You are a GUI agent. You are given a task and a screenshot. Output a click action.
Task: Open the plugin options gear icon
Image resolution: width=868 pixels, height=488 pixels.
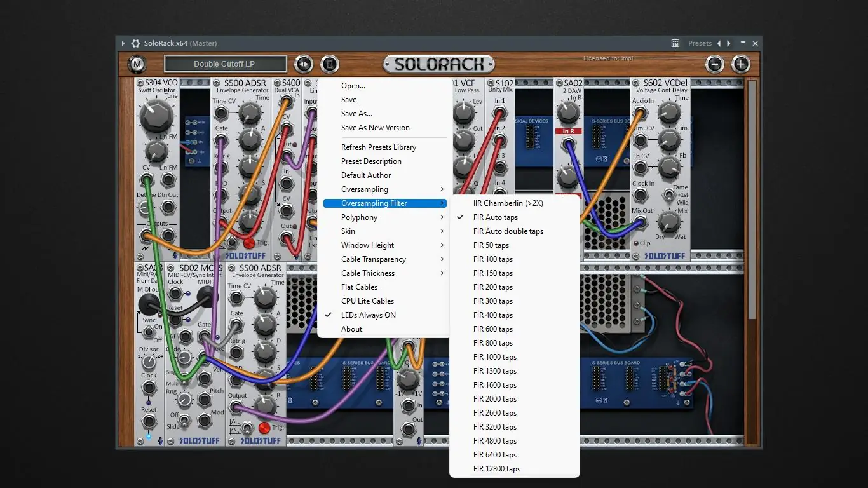pyautogui.click(x=135, y=43)
